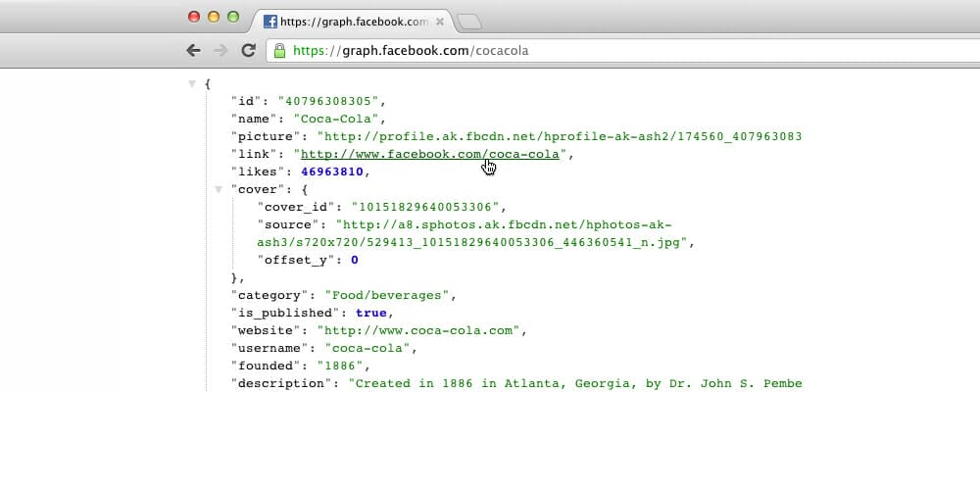Click the "cover_id" key label

click(x=296, y=207)
